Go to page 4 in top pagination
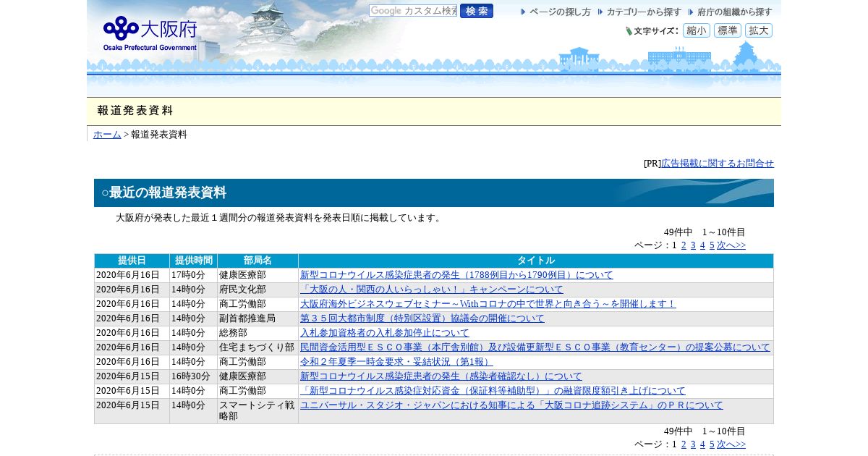The image size is (868, 456). pyautogui.click(x=702, y=245)
